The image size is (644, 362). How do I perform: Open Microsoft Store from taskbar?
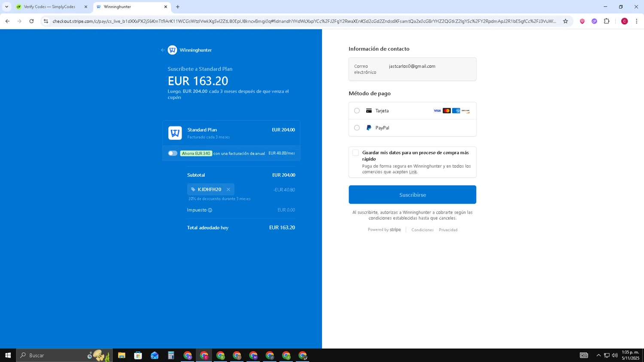[138, 355]
